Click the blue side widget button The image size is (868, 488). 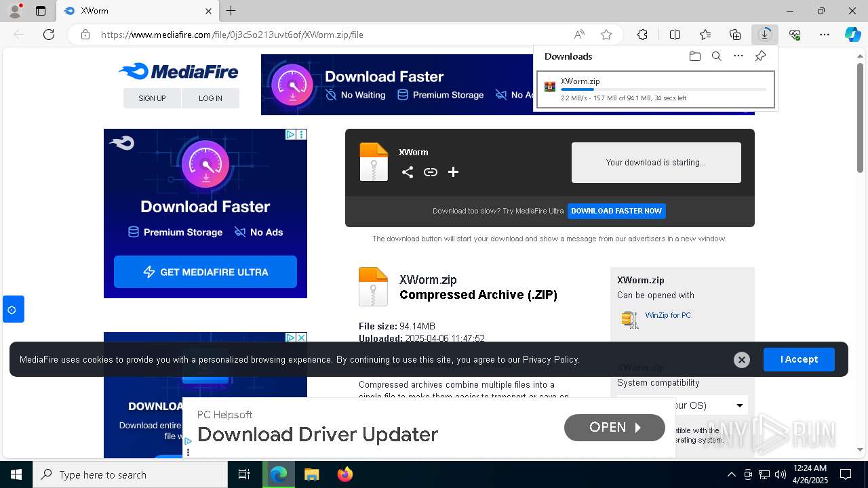[12, 309]
